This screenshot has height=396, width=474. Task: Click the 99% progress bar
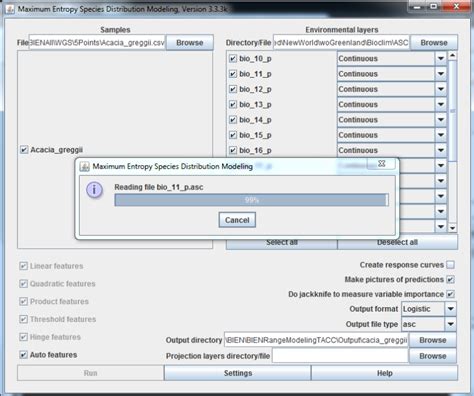point(251,200)
